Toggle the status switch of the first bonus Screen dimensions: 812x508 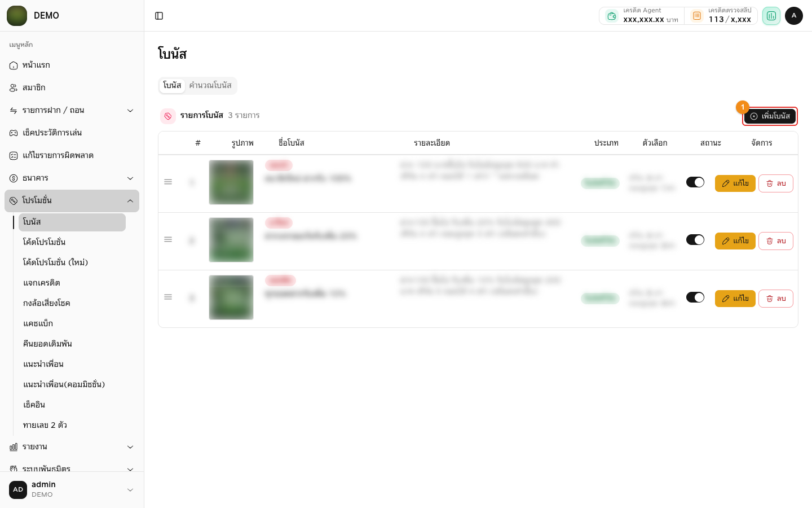click(695, 182)
